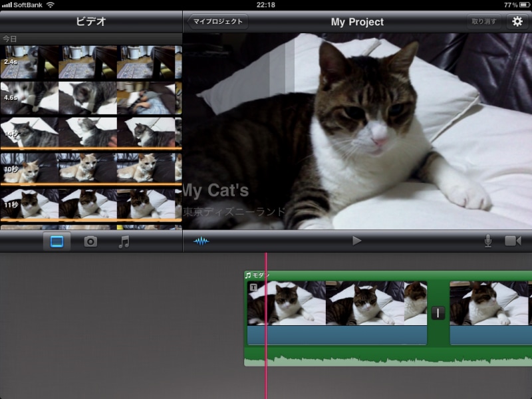Open the project settings gear
532x399 pixels.
(x=517, y=21)
